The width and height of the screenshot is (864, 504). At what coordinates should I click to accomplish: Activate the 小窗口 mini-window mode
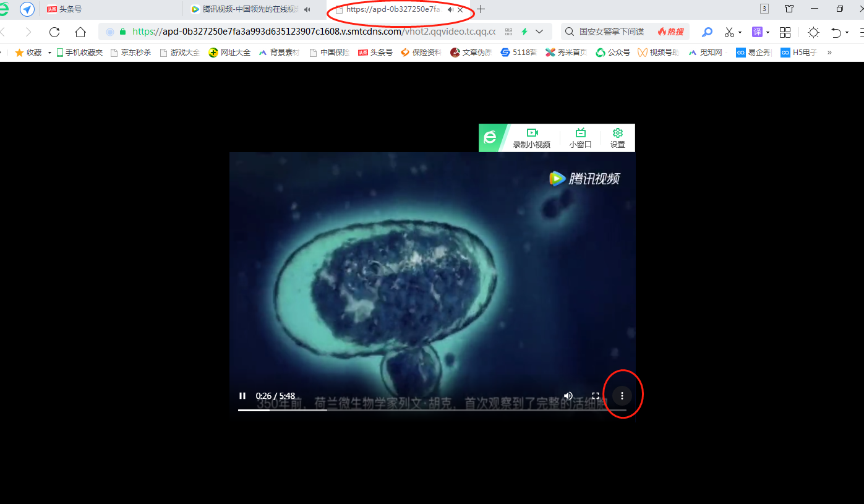[x=580, y=137]
